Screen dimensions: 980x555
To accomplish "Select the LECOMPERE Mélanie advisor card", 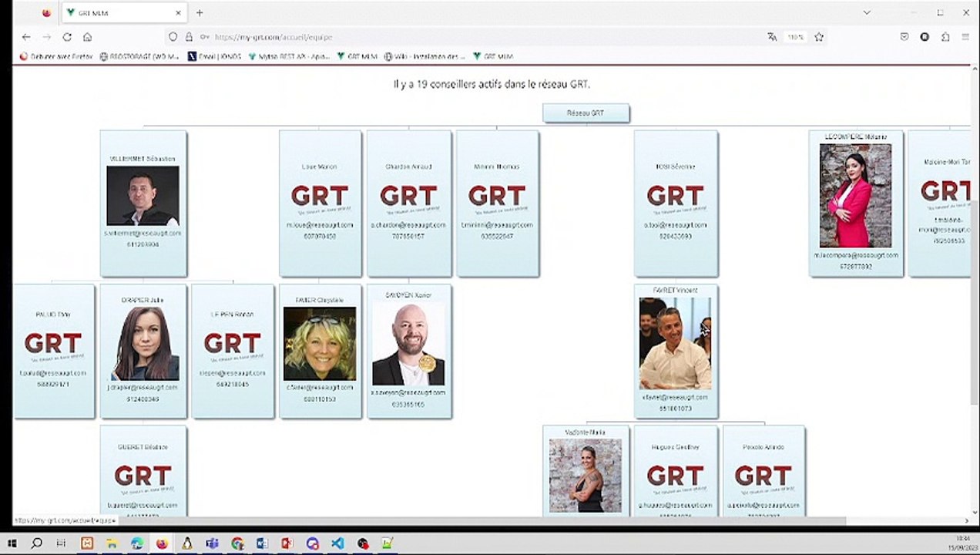I will (x=856, y=203).
